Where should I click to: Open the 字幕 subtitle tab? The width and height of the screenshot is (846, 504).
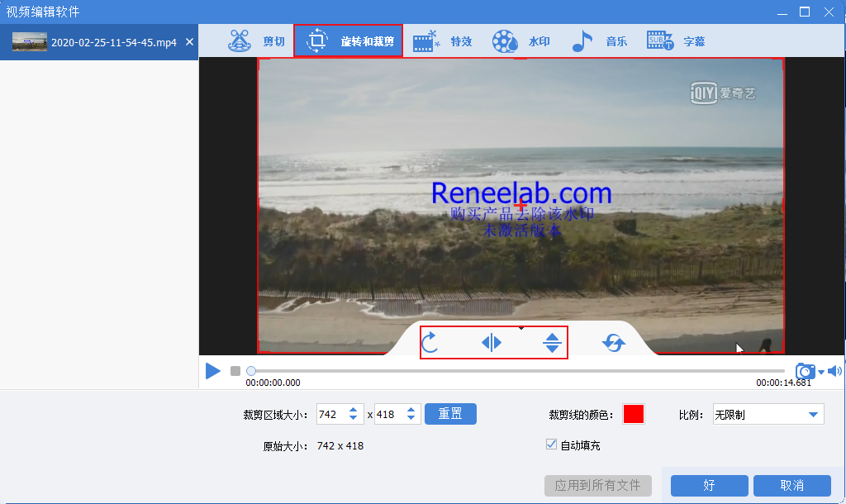(676, 41)
